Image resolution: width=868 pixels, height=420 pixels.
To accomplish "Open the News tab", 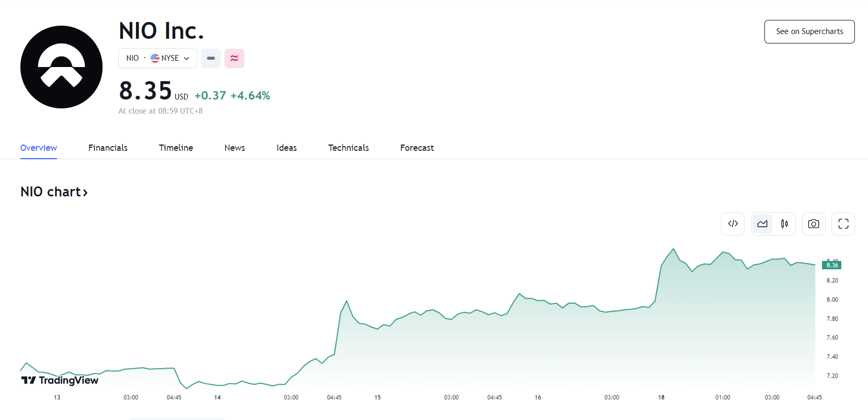I will pyautogui.click(x=234, y=148).
